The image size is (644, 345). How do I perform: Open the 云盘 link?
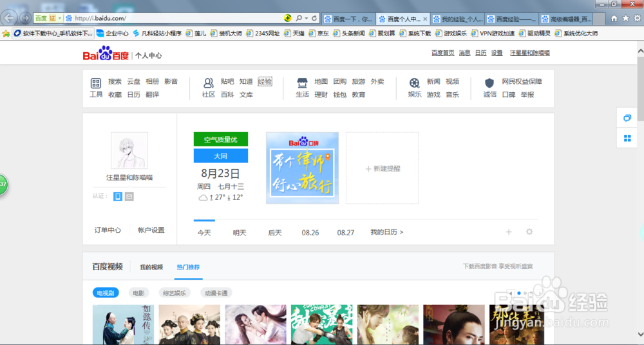[x=133, y=81]
